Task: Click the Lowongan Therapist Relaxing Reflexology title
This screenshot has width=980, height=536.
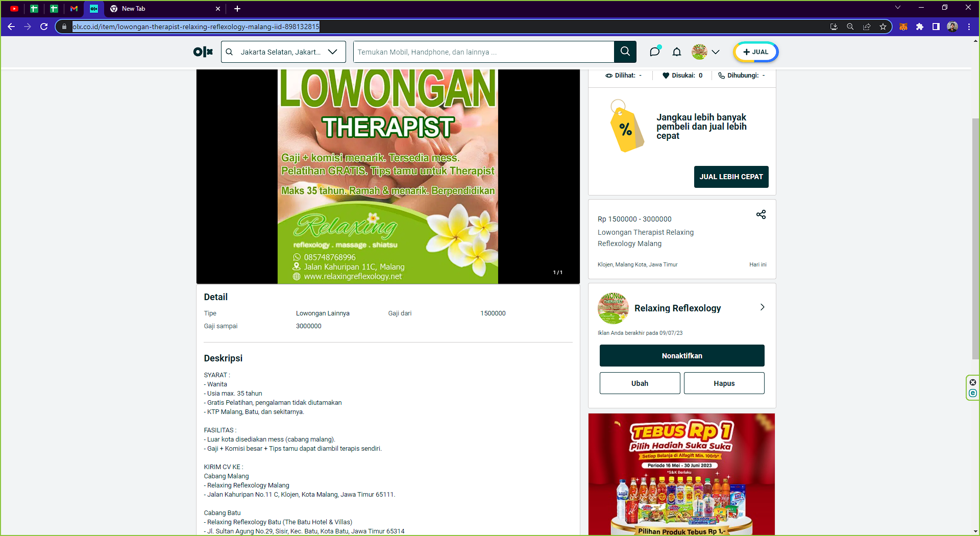Action: point(646,238)
